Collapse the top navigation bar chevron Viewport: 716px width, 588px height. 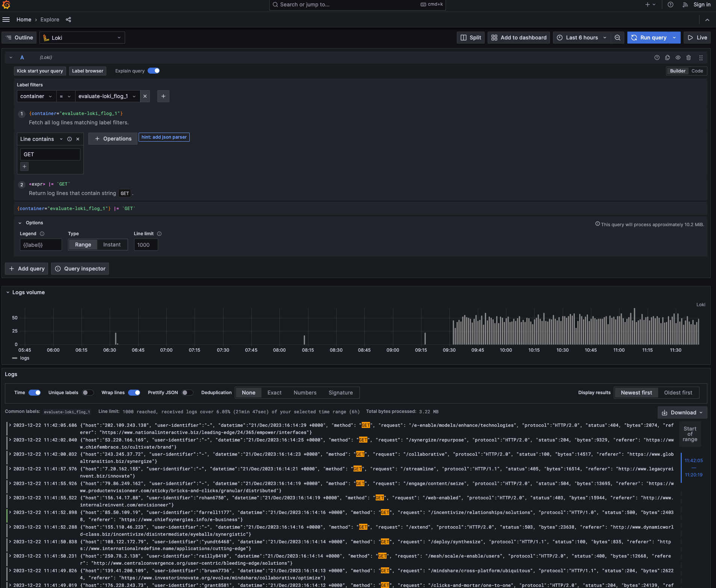pos(707,20)
